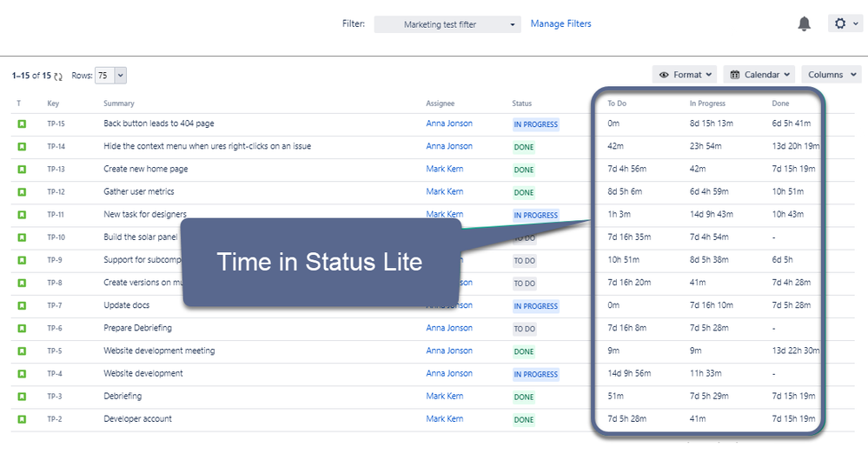Select summary 'Developer account'
The height and width of the screenshot is (461, 868).
pos(138,419)
